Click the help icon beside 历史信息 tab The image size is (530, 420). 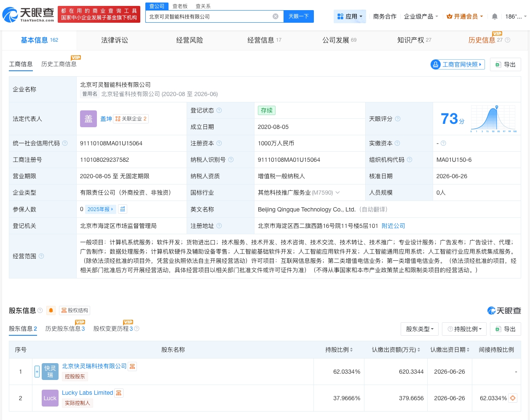(507, 40)
